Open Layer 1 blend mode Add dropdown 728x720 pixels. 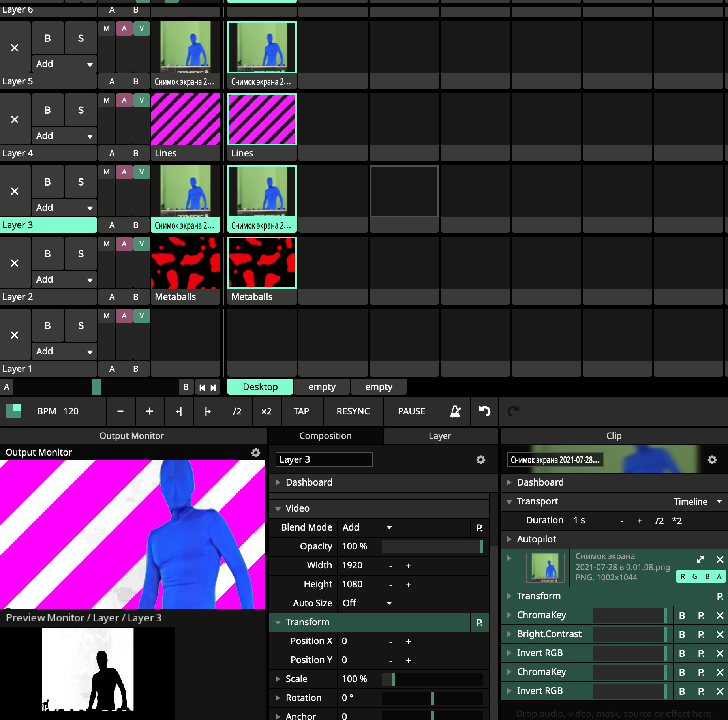64,351
